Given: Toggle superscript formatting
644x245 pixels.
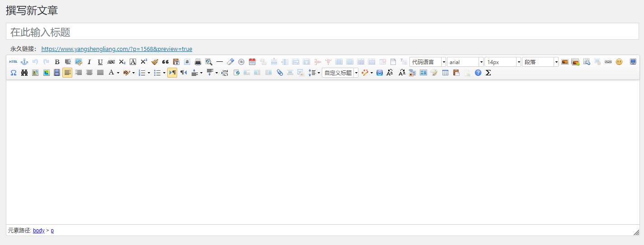Looking at the screenshot, I should (144, 62).
